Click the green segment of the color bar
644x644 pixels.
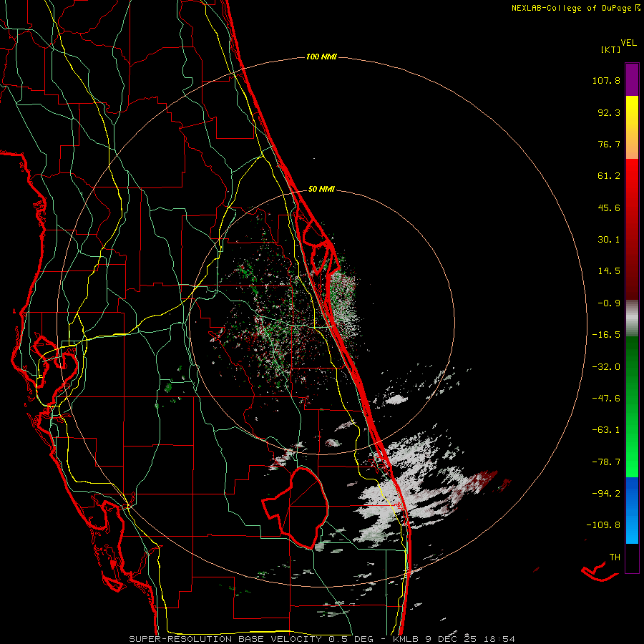(632, 406)
